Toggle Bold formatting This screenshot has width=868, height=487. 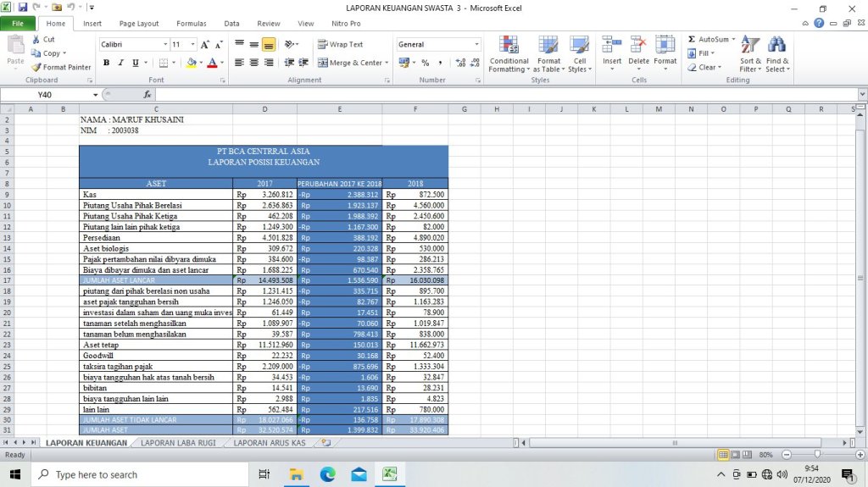(107, 63)
